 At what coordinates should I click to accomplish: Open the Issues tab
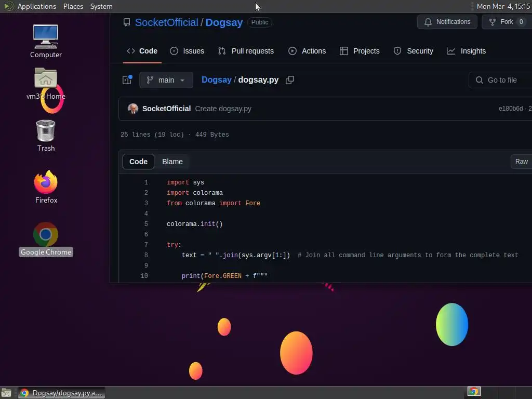(x=187, y=51)
